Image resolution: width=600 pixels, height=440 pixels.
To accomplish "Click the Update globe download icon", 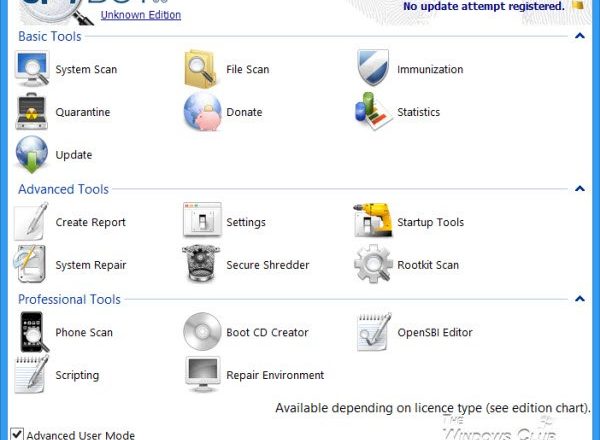I will (32, 154).
